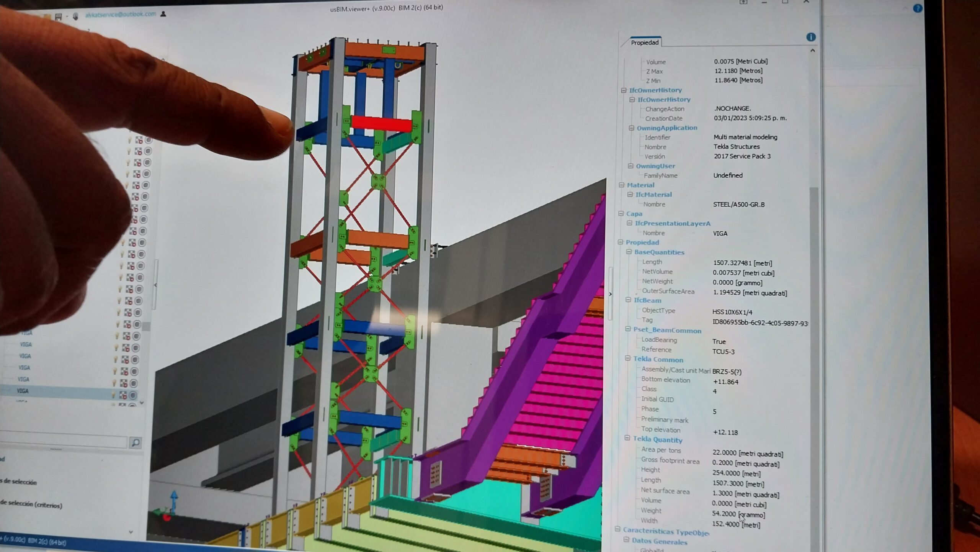Select the highlighted VIGA tree item
The image size is (980, 552).
(x=23, y=391)
